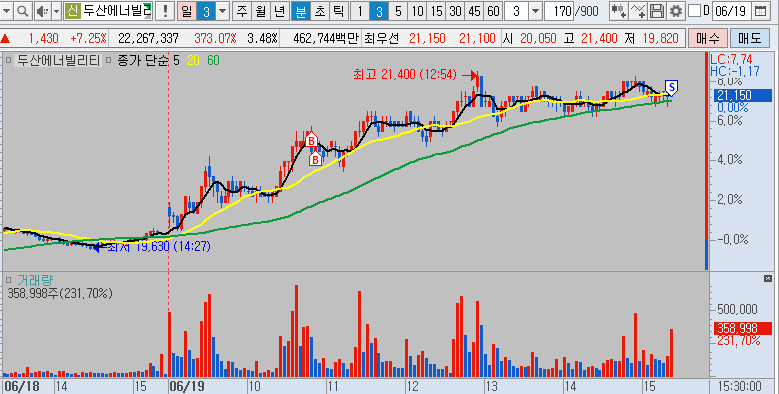Set interval to 1 minute
This screenshot has height=394, width=779.
pos(360,11)
